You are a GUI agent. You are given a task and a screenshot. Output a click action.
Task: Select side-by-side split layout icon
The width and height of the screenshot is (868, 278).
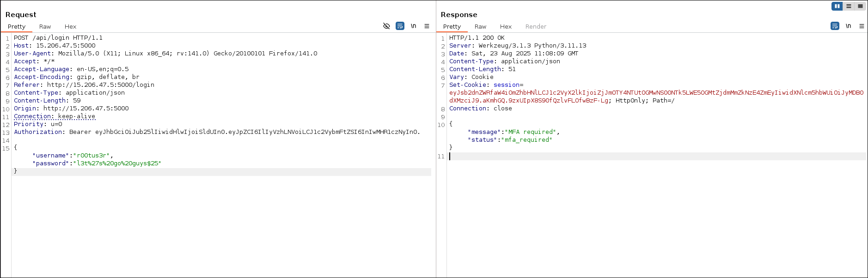tap(837, 6)
